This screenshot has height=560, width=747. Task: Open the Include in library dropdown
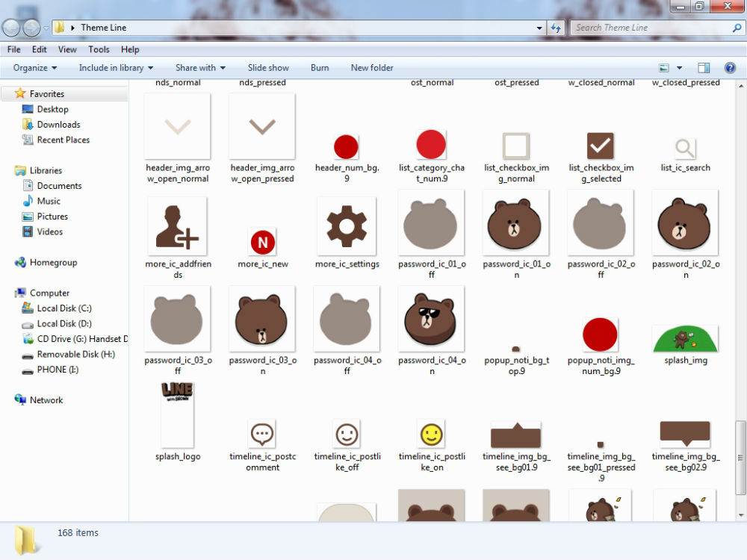[116, 68]
